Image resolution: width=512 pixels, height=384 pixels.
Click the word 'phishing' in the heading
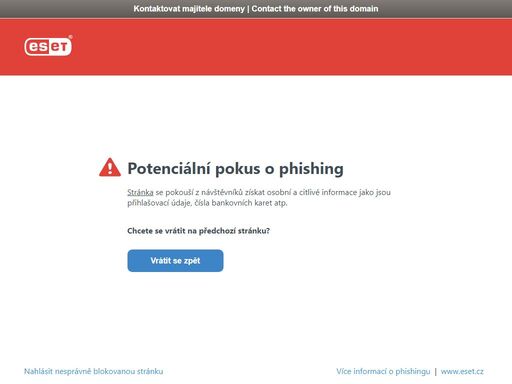click(x=311, y=169)
